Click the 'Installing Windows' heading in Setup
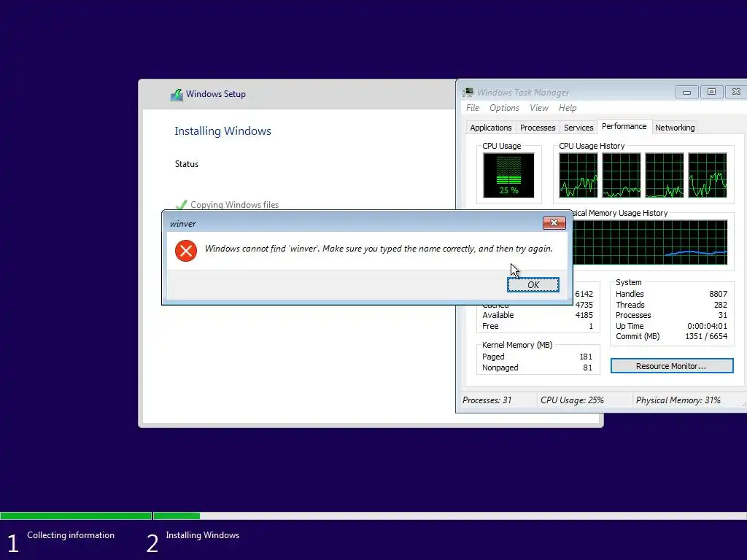The image size is (747, 560). [x=222, y=131]
